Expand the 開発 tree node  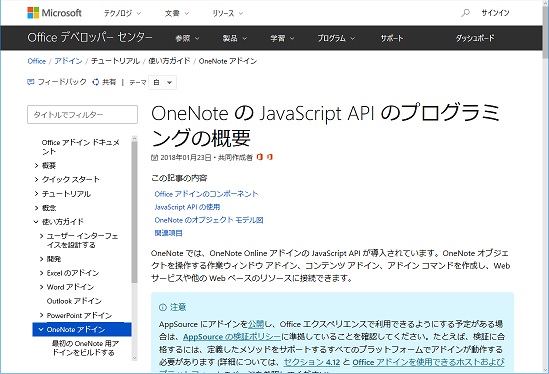pos(42,259)
